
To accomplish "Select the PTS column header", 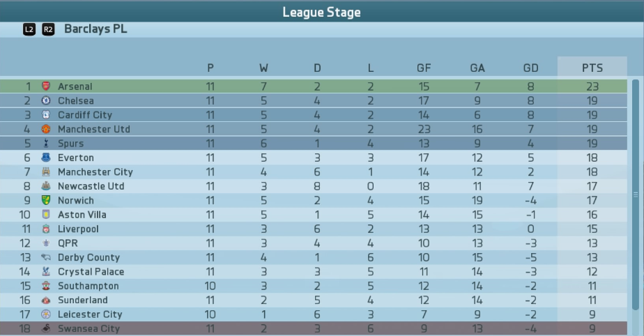I will (x=592, y=68).
